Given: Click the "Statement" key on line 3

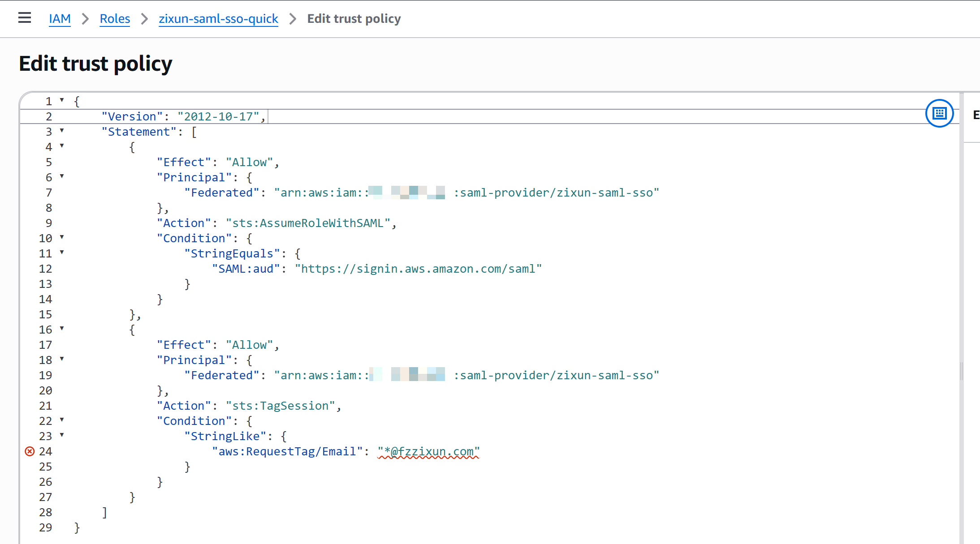Looking at the screenshot, I should 139,132.
